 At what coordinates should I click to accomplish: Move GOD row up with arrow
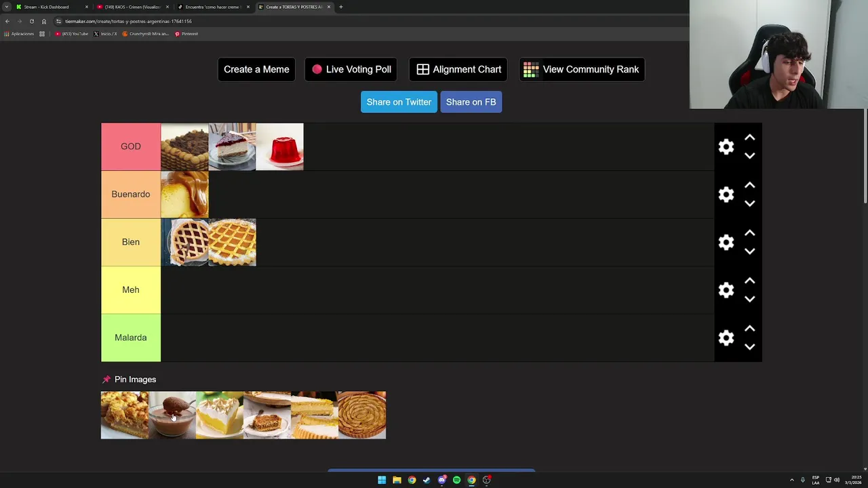pos(749,138)
